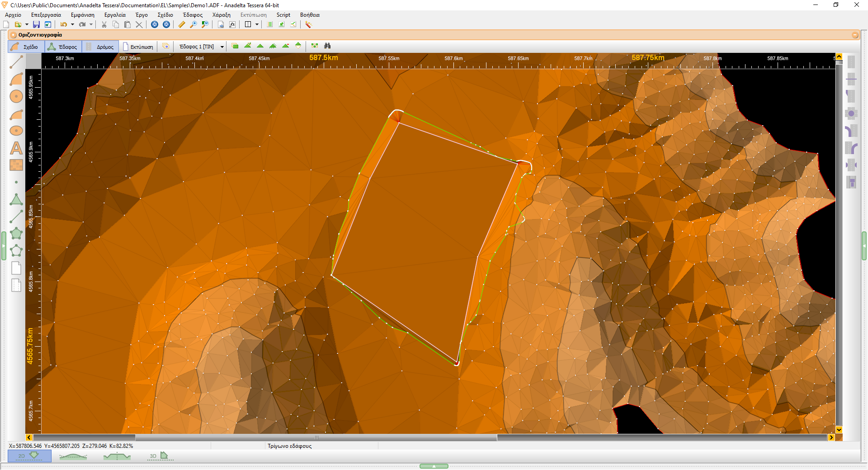Image resolution: width=868 pixels, height=470 pixels.
Task: Select the terrain point tool
Action: pos(16,182)
